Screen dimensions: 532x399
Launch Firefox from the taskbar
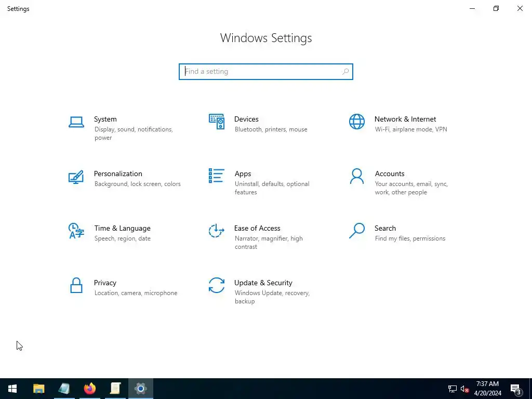click(90, 389)
